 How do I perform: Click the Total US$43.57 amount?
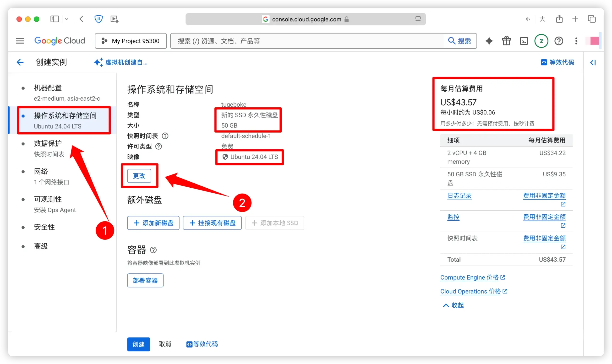552,260
